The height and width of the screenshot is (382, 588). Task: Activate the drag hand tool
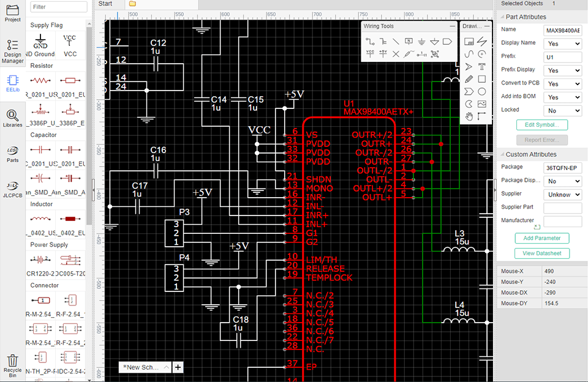[469, 116]
